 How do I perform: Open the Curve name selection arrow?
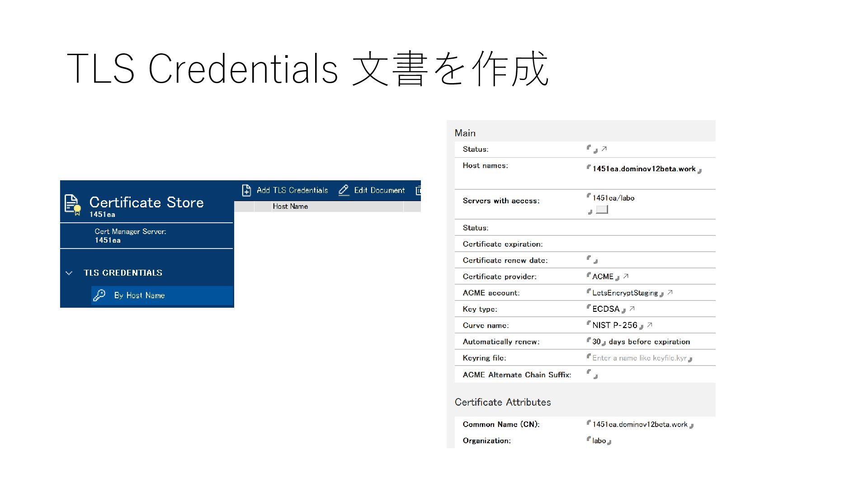click(x=650, y=325)
